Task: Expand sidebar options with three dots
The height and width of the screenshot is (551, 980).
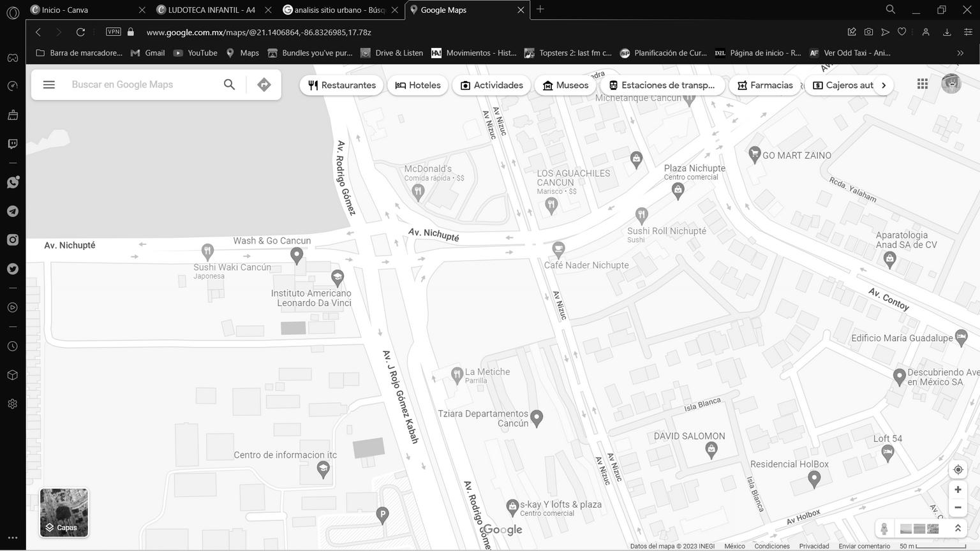Action: click(13, 538)
